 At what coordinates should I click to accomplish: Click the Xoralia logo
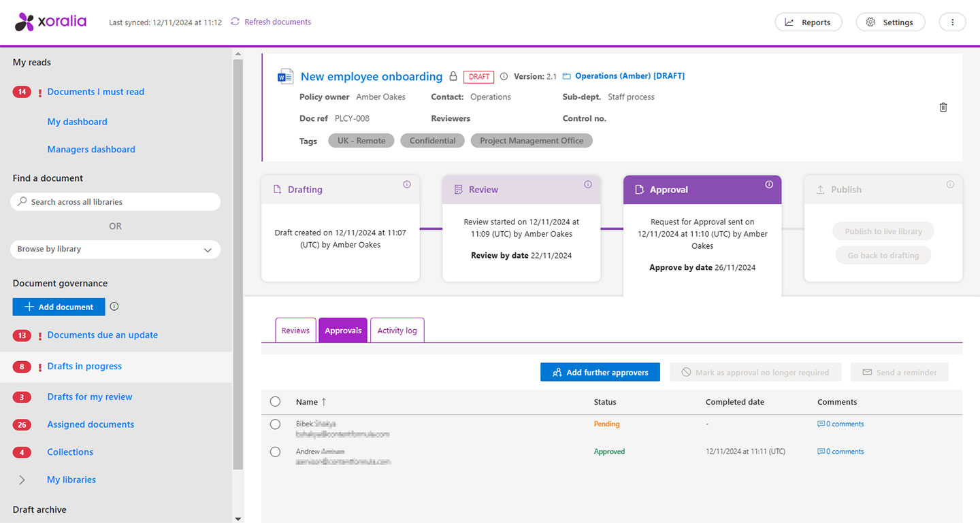point(51,22)
